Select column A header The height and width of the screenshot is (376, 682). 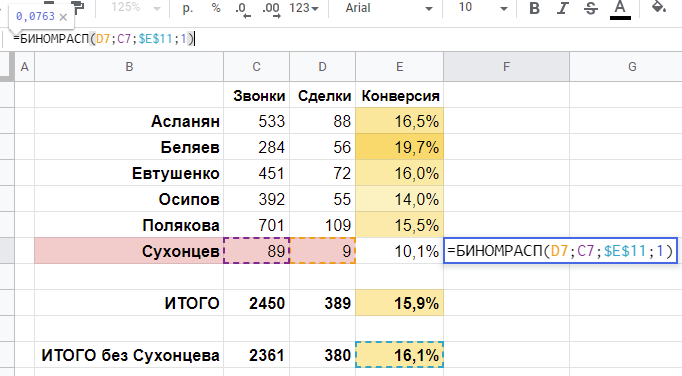pyautogui.click(x=24, y=67)
